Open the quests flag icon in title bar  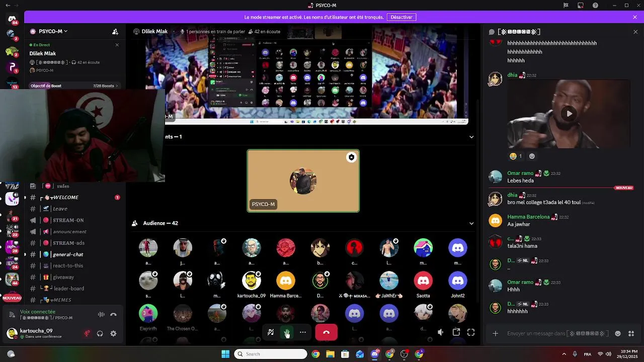(566, 6)
